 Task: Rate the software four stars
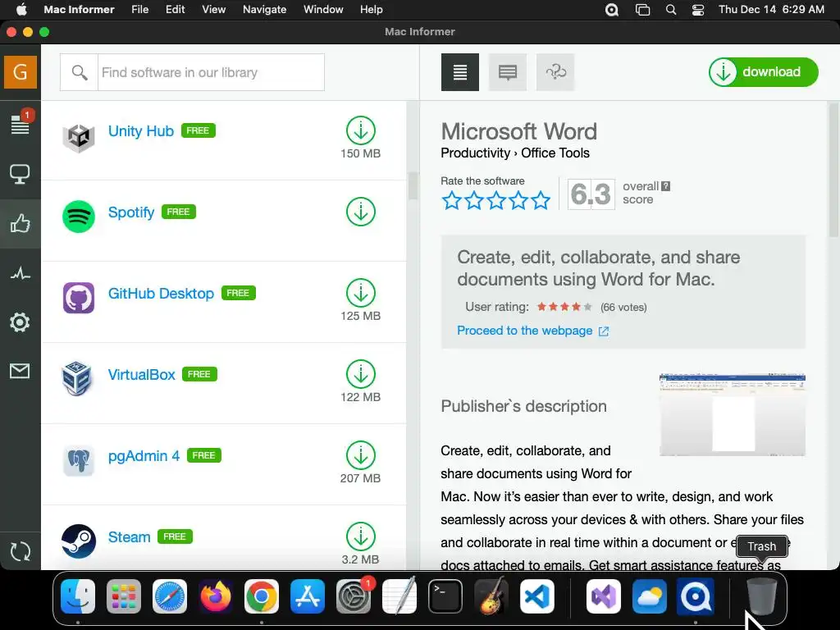pyautogui.click(x=518, y=200)
